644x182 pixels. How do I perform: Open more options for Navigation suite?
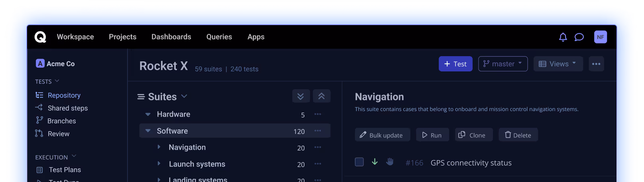click(x=318, y=148)
